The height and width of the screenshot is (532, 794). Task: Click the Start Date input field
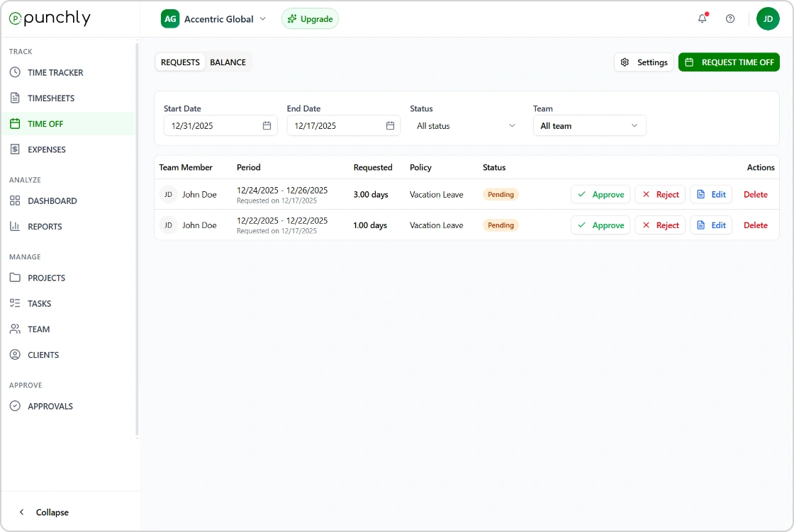pyautogui.click(x=213, y=126)
